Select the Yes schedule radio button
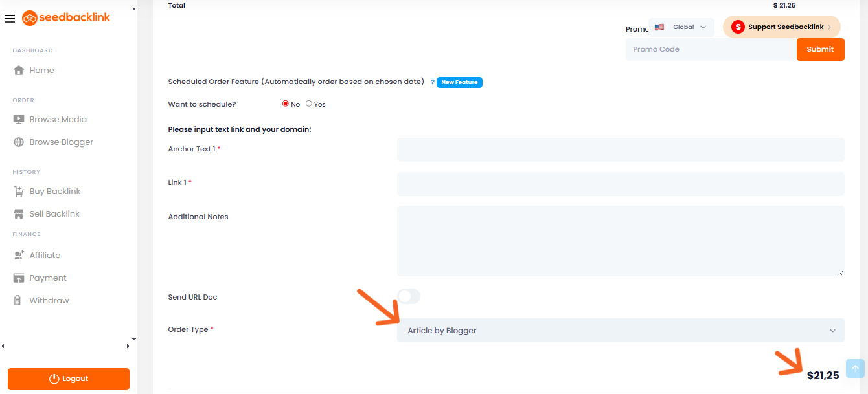Screen dimensions: 868x394 309,104
